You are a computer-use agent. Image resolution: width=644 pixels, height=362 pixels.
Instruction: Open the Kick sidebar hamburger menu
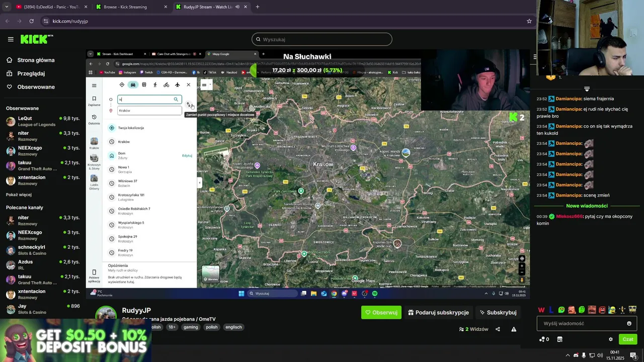pyautogui.click(x=11, y=39)
